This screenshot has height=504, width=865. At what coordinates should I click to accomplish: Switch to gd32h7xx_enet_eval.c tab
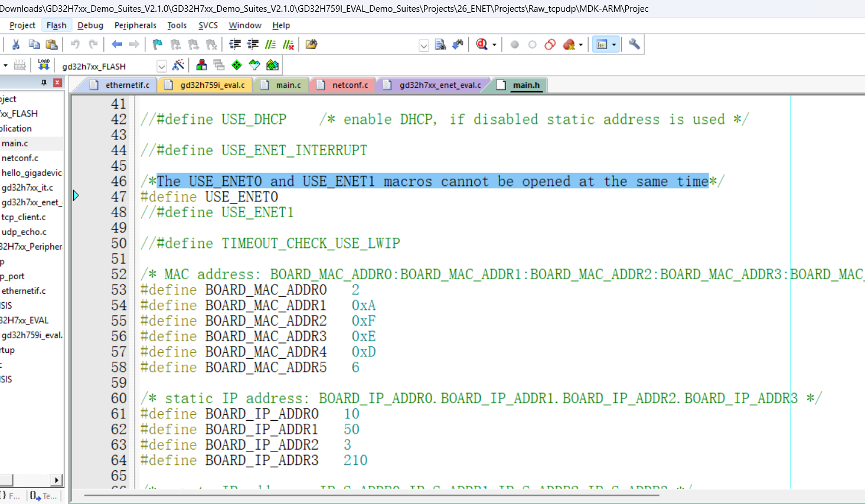pyautogui.click(x=433, y=85)
